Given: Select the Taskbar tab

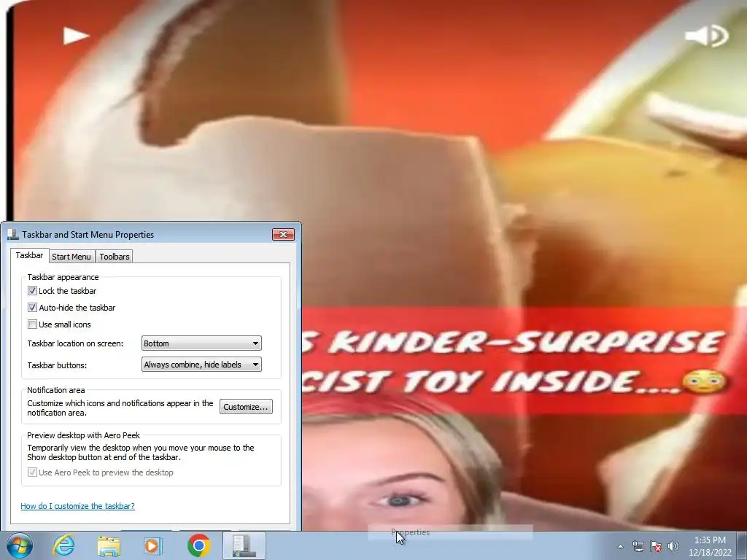Looking at the screenshot, I should [x=29, y=255].
